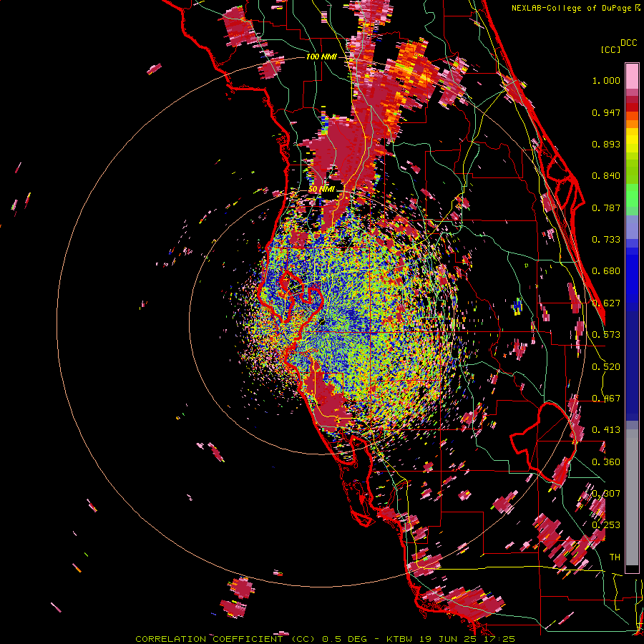Click the pink top segment of color bar
This screenshot has width=644, height=644.
(632, 76)
